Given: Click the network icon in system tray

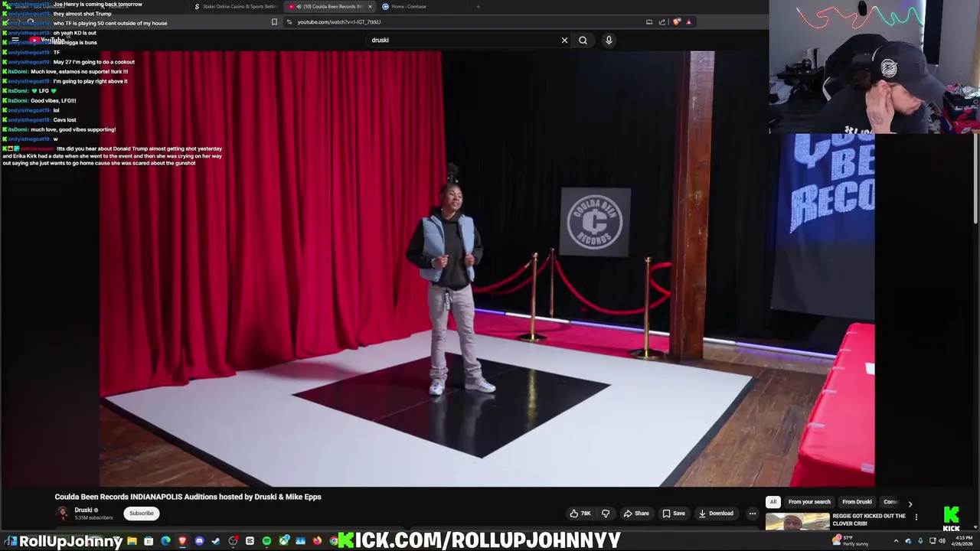Looking at the screenshot, I should click(x=933, y=541).
